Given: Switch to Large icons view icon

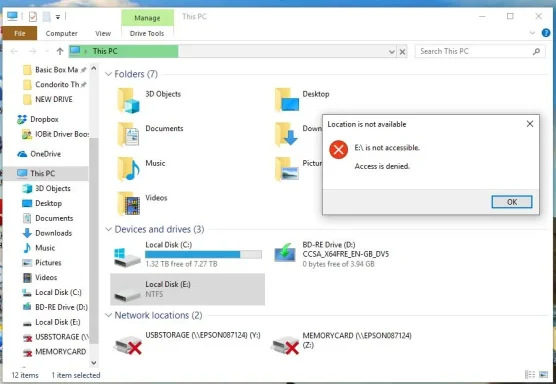Looking at the screenshot, I should [x=544, y=374].
